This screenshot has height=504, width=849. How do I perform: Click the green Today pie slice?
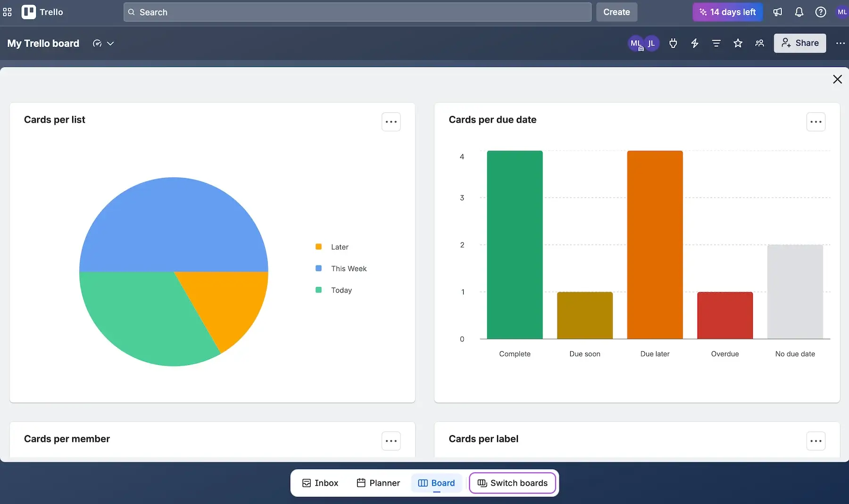tap(141, 316)
